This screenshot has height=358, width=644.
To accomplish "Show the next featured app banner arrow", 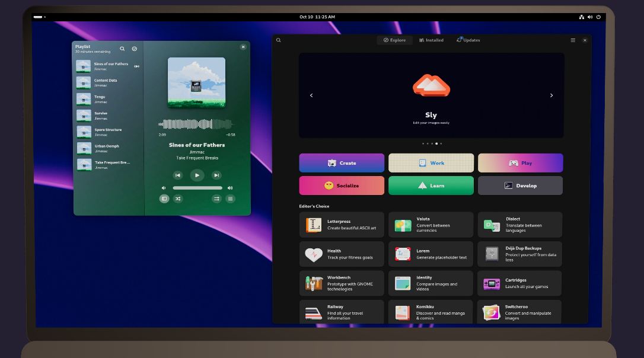I will tap(551, 95).
